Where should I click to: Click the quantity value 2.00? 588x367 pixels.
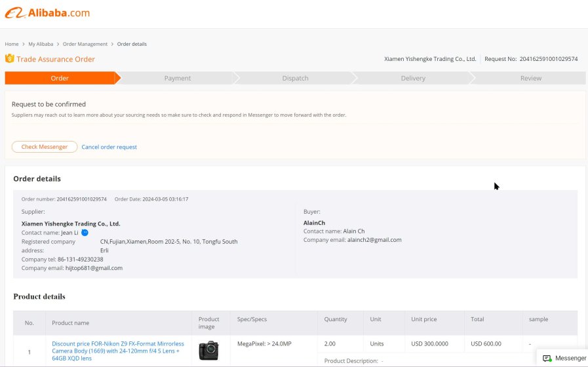pos(330,343)
